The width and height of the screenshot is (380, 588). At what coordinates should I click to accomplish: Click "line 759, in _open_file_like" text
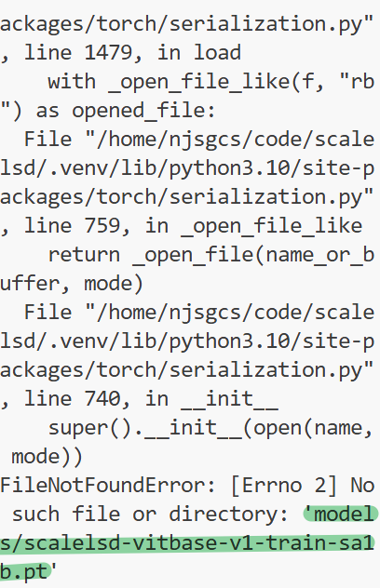tap(193, 226)
